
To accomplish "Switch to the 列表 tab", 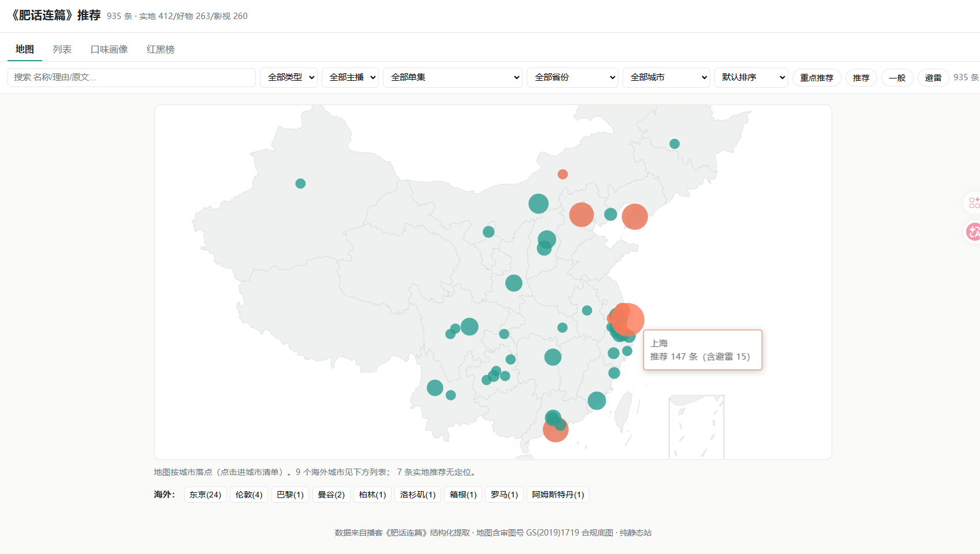I will point(62,49).
